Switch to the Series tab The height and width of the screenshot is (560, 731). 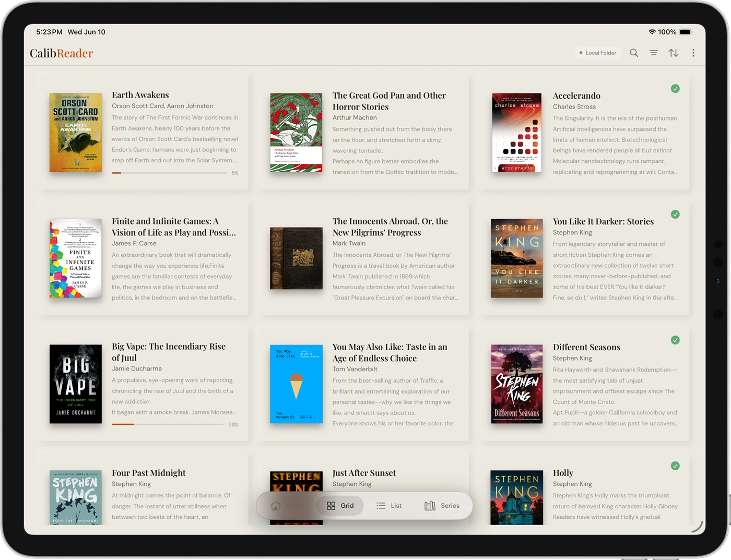[x=442, y=506]
